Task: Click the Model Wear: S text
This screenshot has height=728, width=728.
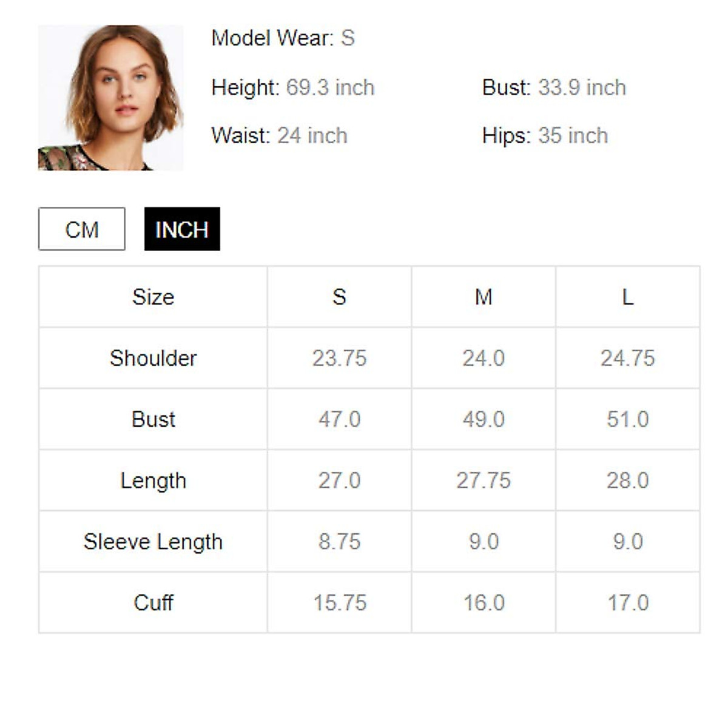Action: (x=283, y=38)
